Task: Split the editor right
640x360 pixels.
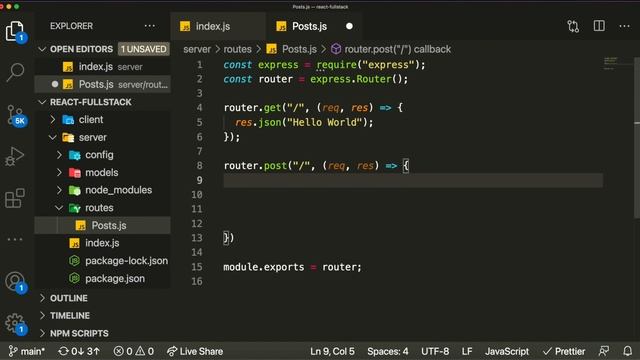Action: click(599, 26)
